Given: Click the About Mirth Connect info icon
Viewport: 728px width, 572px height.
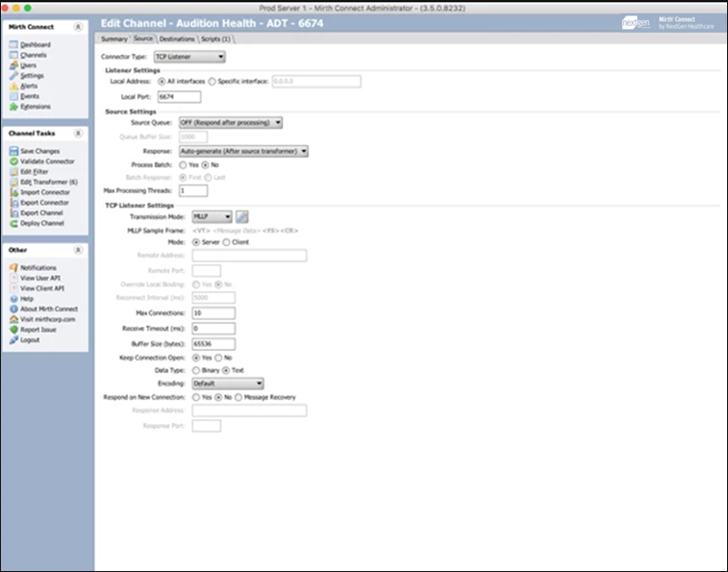Looking at the screenshot, I should (x=13, y=309).
